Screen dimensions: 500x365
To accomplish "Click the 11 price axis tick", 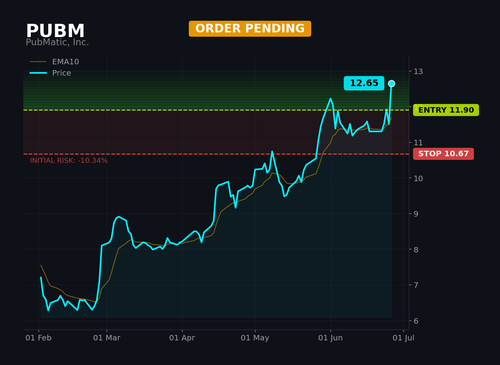I will (418, 143).
